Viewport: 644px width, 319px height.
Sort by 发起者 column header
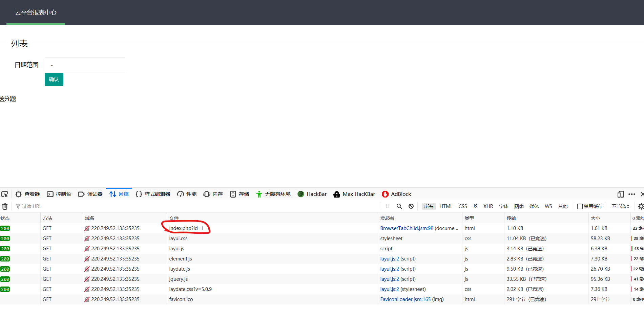[x=420, y=218]
